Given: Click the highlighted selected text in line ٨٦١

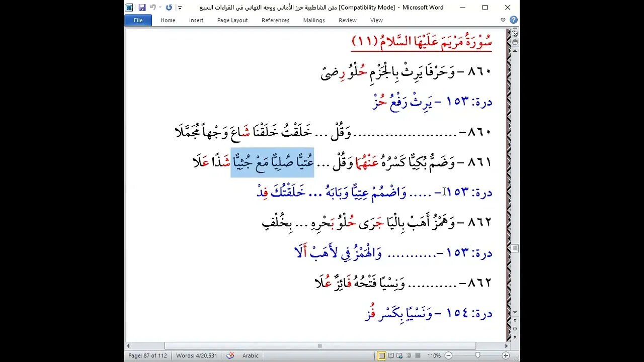Looking at the screenshot, I should (x=272, y=162).
